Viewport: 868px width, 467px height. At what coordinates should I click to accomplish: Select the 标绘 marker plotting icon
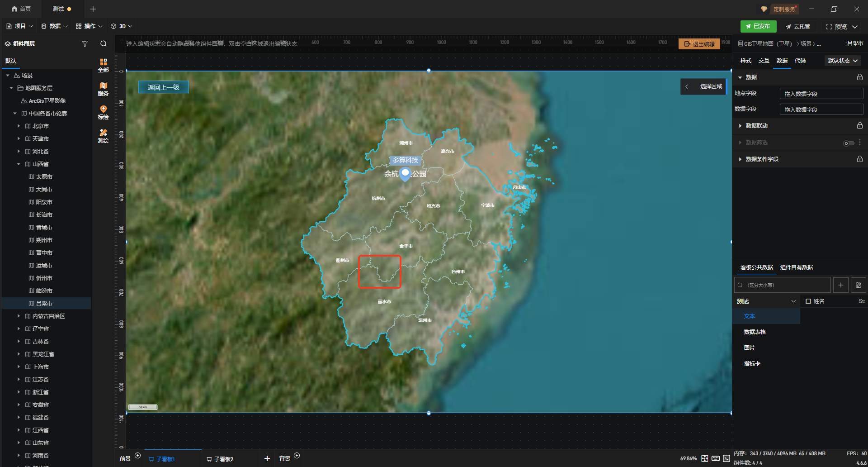coord(103,112)
